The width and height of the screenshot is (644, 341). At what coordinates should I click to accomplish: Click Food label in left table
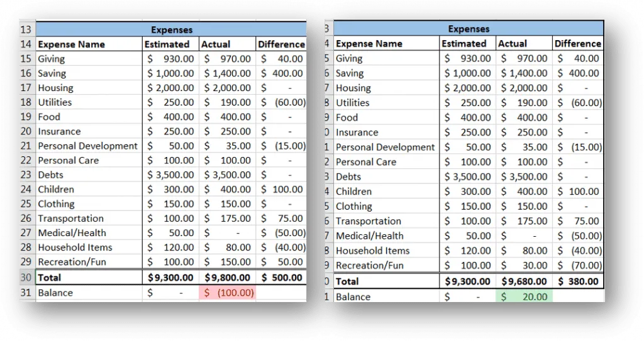coord(49,117)
